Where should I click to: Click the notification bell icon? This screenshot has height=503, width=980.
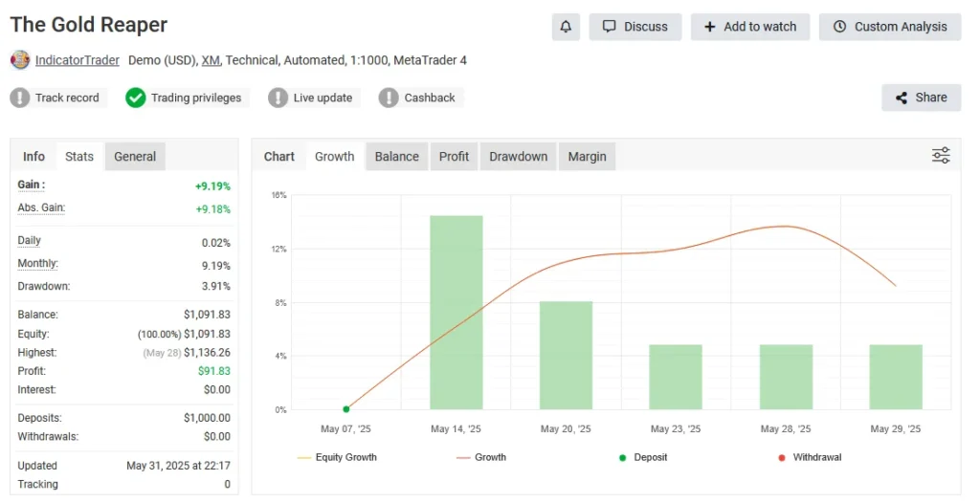[x=566, y=27]
